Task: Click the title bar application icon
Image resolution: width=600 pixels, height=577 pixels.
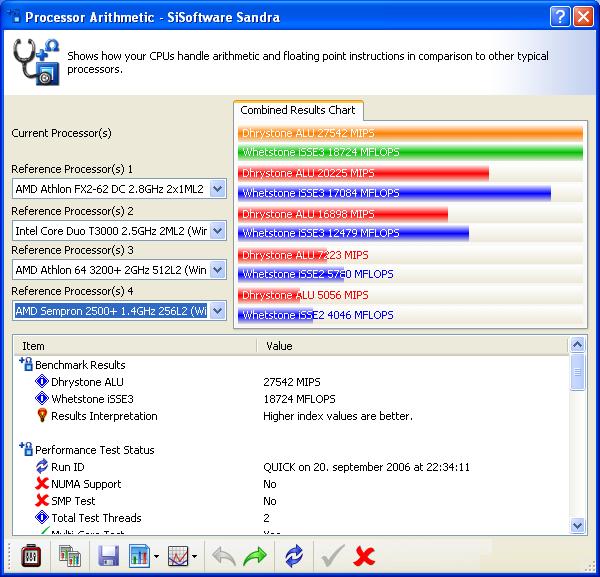Action: 14,16
